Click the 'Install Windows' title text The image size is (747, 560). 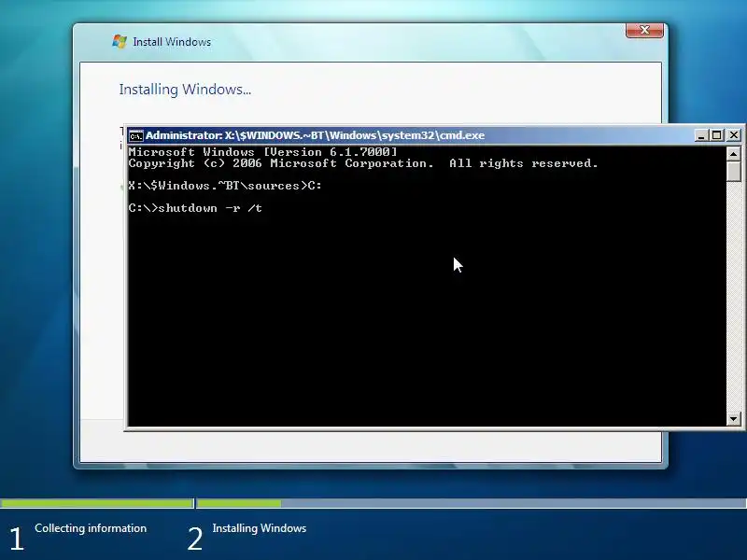[x=172, y=42]
